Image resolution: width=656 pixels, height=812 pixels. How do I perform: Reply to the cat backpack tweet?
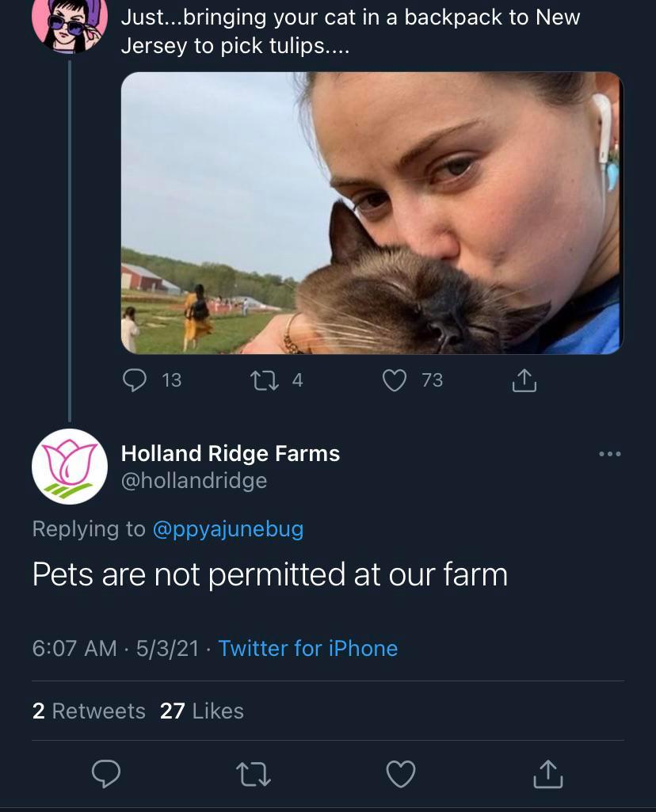pos(134,381)
